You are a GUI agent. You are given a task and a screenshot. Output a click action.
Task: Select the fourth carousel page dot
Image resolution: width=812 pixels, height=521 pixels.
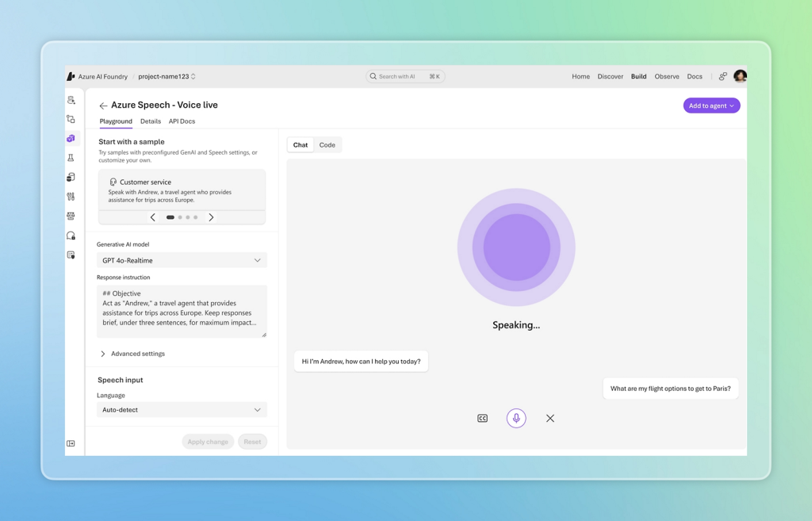(x=196, y=217)
